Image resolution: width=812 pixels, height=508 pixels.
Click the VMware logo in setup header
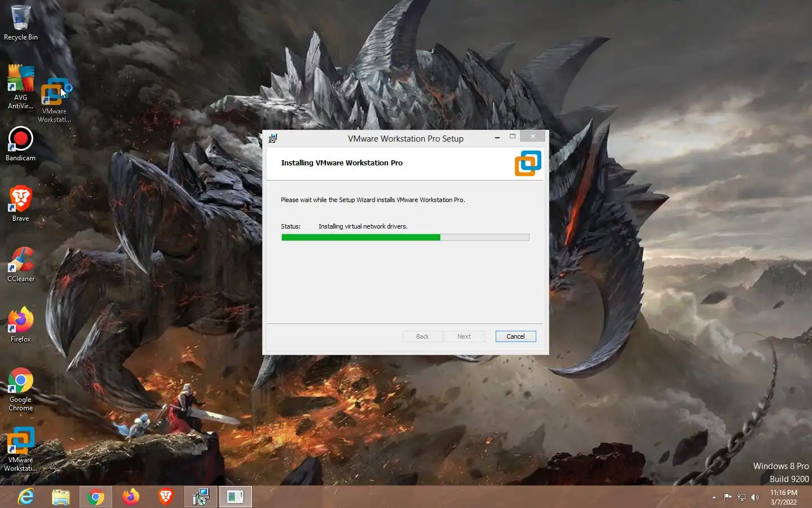click(x=528, y=163)
